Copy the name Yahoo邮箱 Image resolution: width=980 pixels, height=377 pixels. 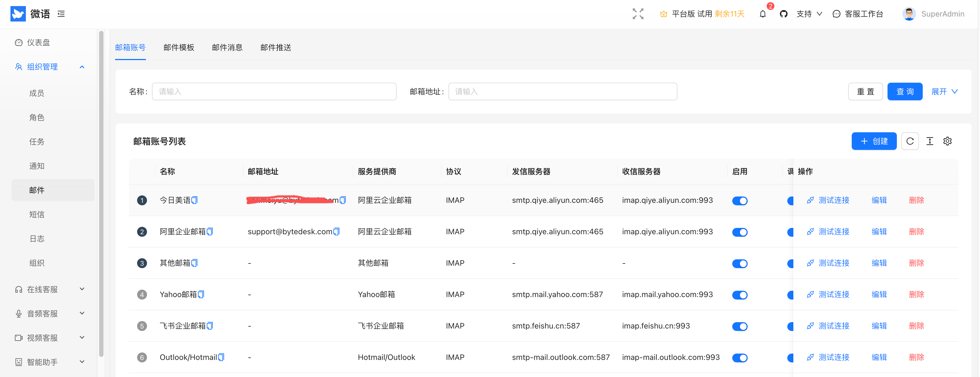click(201, 294)
